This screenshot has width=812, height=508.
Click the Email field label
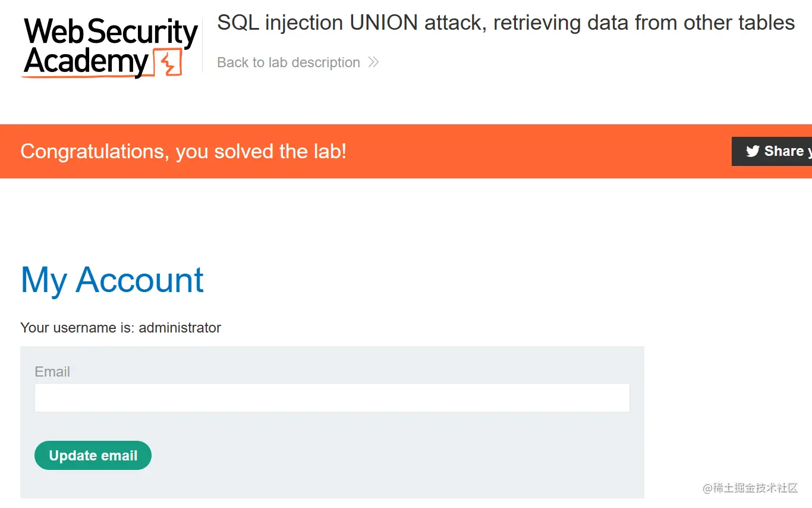[x=52, y=372]
